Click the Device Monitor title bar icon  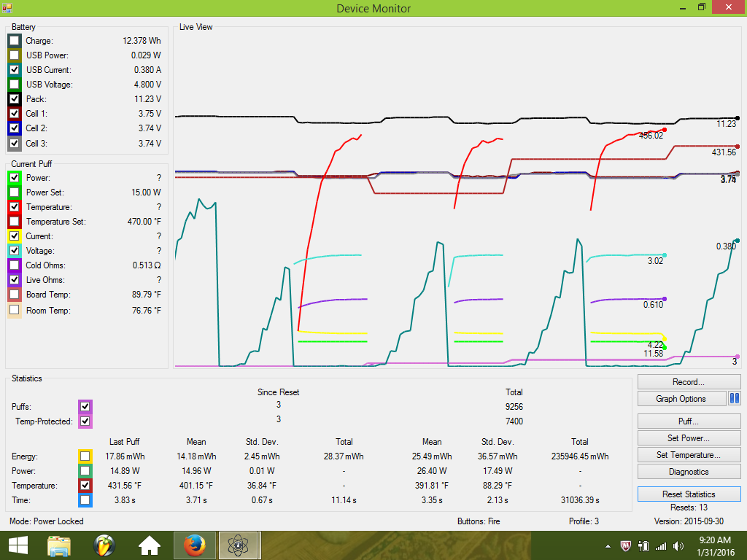tap(7, 8)
